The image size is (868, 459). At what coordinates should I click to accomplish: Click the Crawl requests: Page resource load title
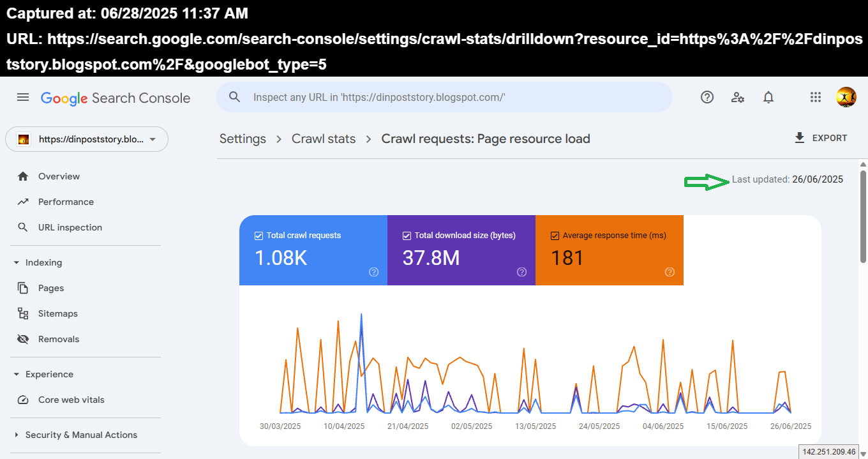click(x=486, y=139)
